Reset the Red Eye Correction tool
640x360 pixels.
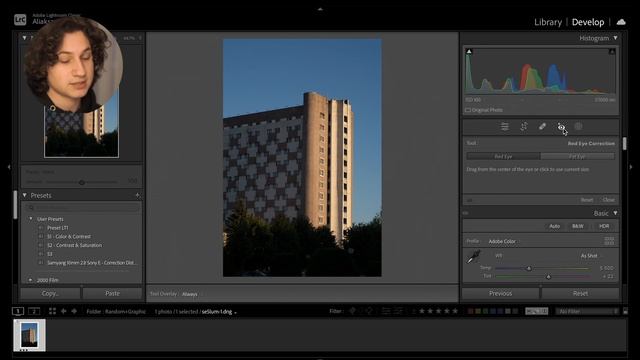[x=587, y=200]
